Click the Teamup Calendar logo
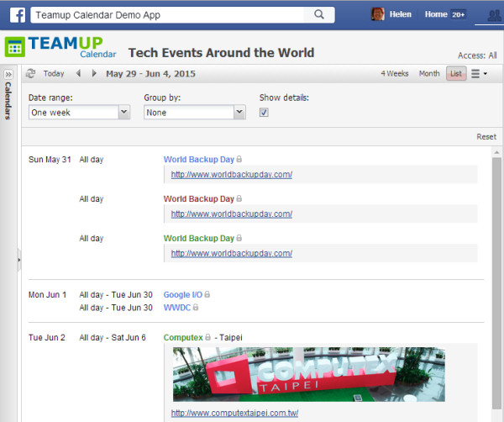Screen dimensions: 504x422 click(x=60, y=47)
